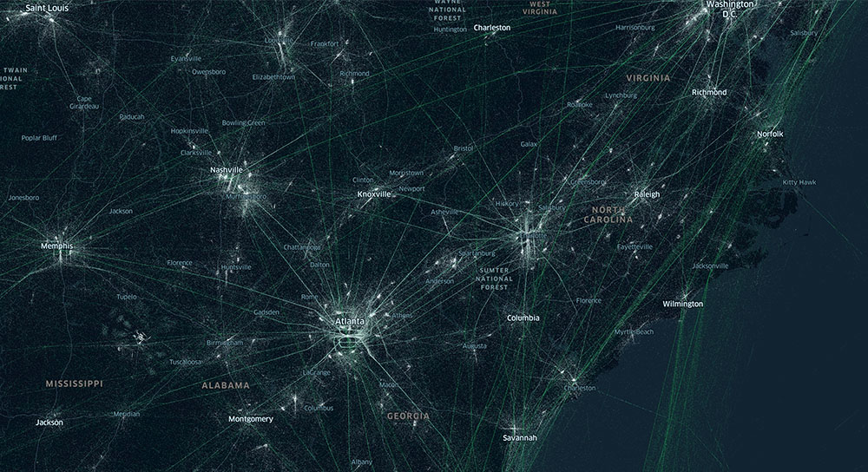Select the GEORGIA state label

(408, 416)
